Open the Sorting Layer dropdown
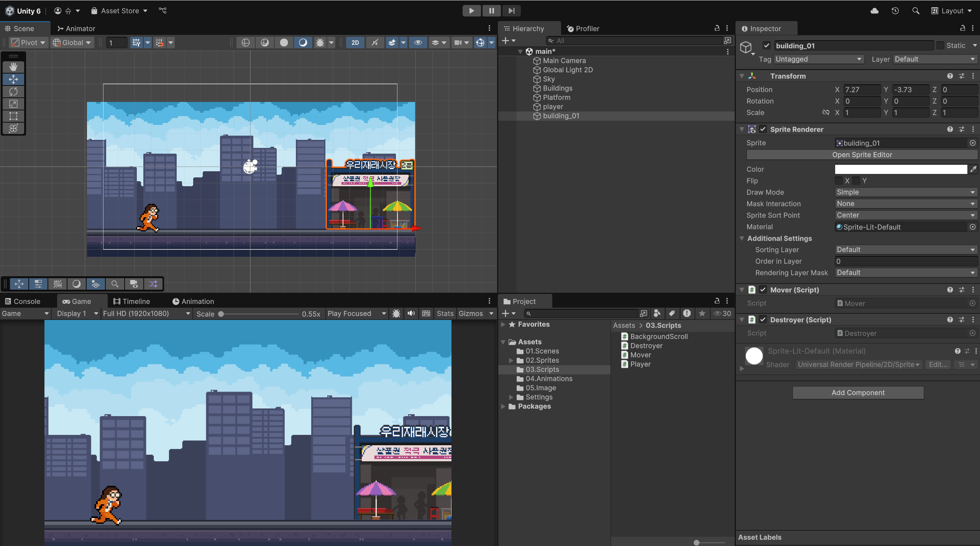 tap(906, 250)
